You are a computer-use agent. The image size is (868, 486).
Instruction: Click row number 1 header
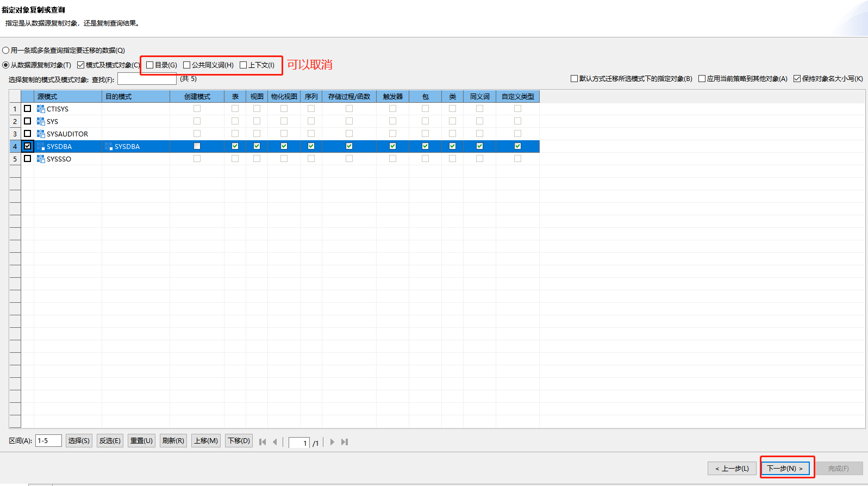15,109
